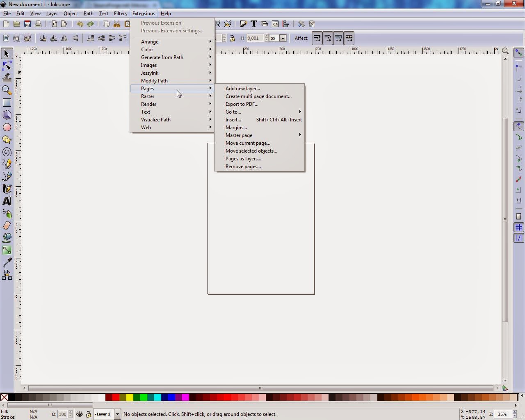The height and width of the screenshot is (420, 525).
Task: Open the File menu
Action: tap(7, 14)
